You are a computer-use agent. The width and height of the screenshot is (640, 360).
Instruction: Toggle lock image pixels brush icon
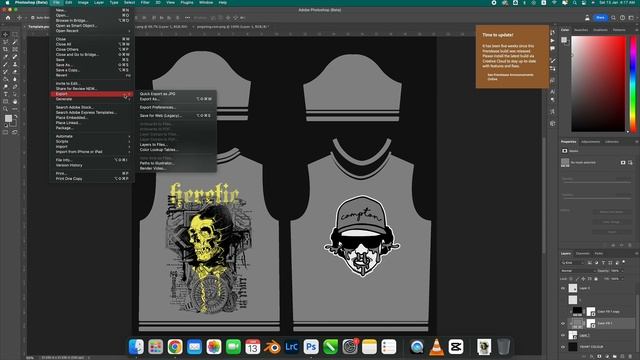pyautogui.click(x=577, y=279)
